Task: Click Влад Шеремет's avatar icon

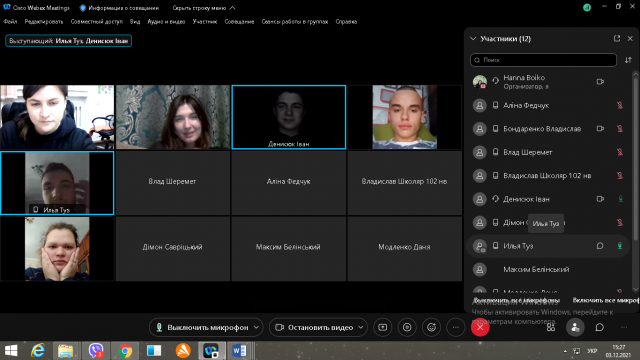Action: pos(480,152)
